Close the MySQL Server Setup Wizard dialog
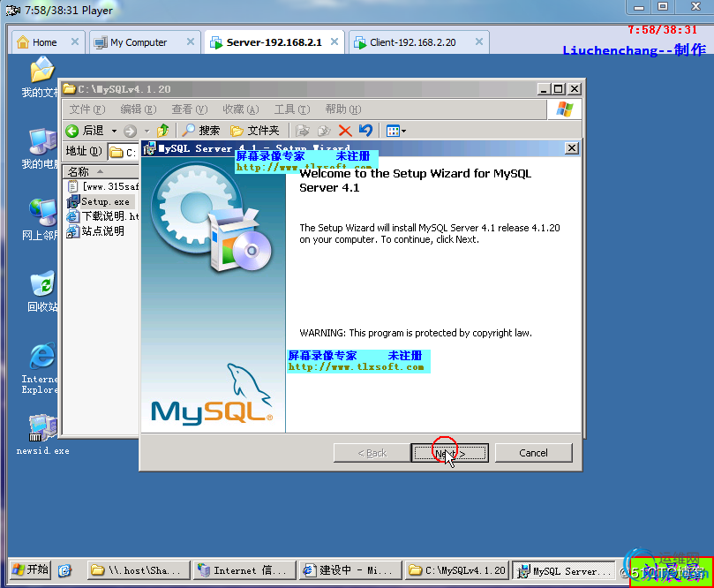Screen dimensions: 714x588 tap(572, 148)
